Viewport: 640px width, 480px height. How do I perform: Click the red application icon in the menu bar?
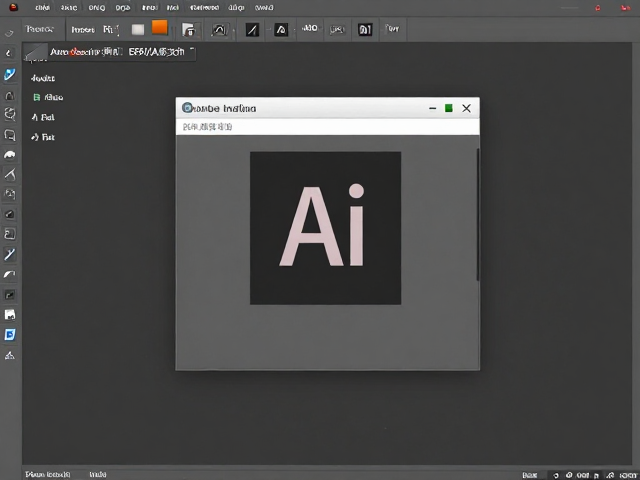point(13,7)
